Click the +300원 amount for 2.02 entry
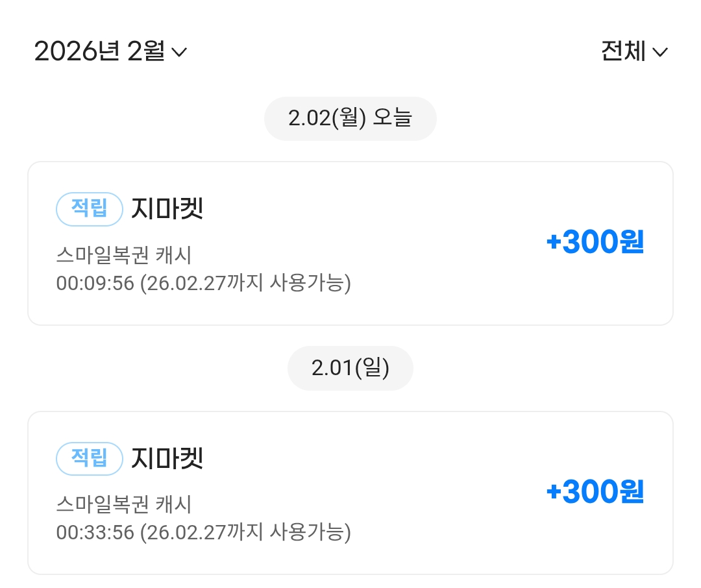Viewport: 701px width, 588px height. pyautogui.click(x=595, y=243)
